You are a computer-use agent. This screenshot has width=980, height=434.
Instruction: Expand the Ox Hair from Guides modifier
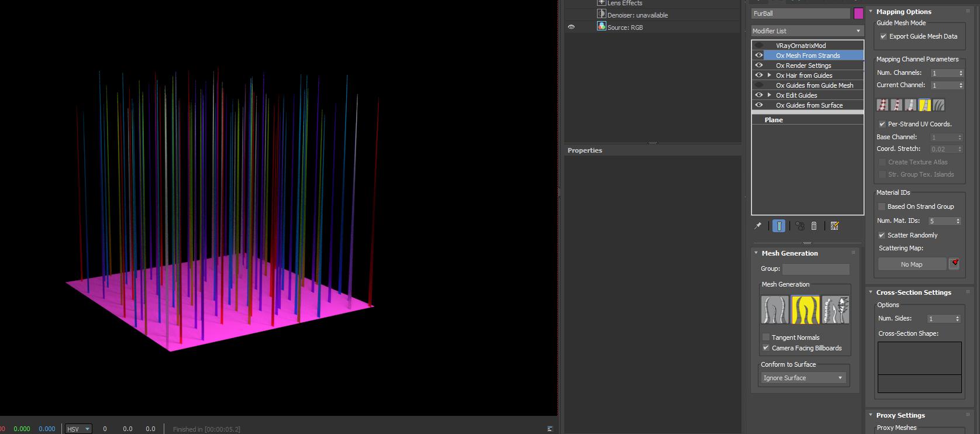(x=769, y=75)
